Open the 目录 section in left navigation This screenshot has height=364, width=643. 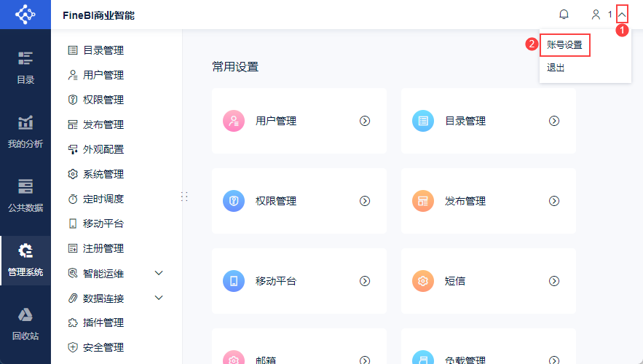pos(25,68)
